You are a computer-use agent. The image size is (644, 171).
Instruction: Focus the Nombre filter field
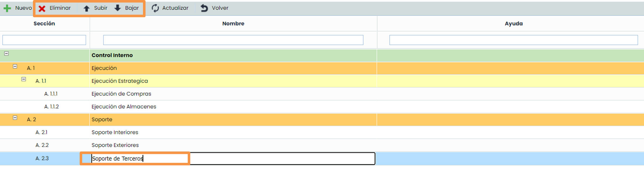click(233, 40)
